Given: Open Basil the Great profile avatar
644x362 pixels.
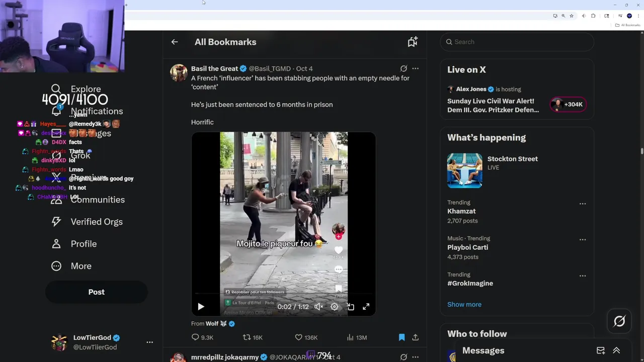Looking at the screenshot, I should coord(179,73).
